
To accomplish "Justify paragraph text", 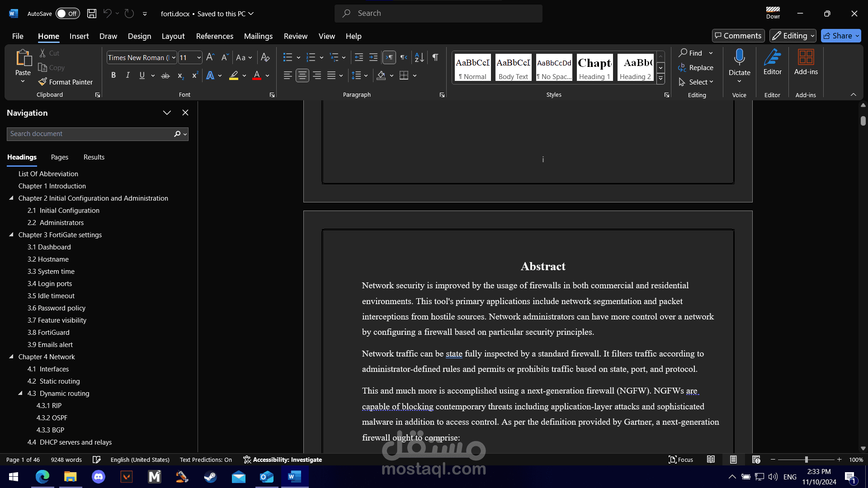I will click(x=331, y=75).
